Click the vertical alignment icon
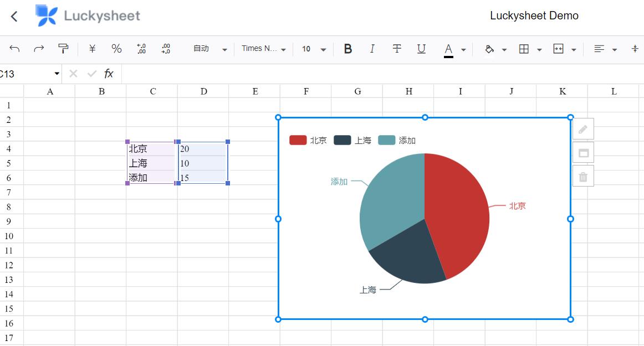644x346 pixels. (635, 49)
